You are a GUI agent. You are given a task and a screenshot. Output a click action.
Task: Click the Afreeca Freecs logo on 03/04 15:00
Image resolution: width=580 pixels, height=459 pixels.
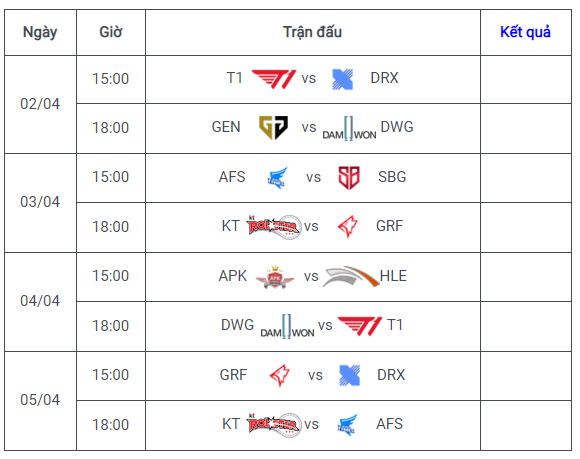(277, 178)
